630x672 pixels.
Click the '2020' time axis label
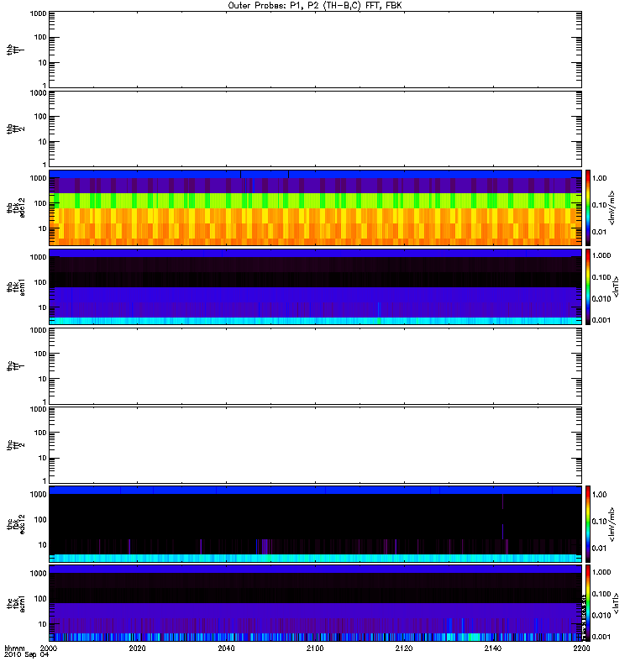[x=137, y=648]
